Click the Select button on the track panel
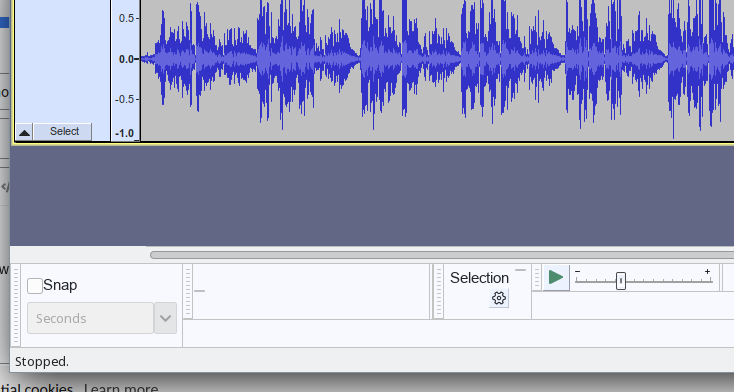The height and width of the screenshot is (392, 734). 63,132
